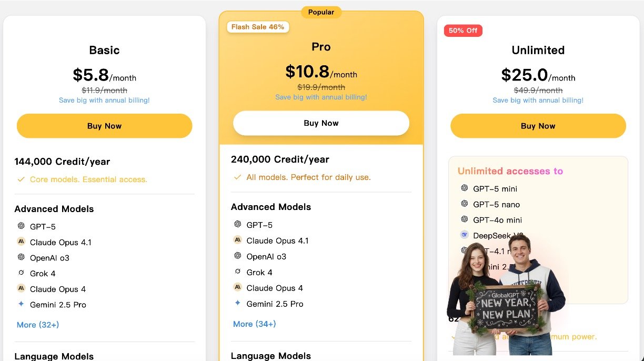644x361 pixels.
Task: Click the checkmark beside Core models text
Action: point(21,179)
